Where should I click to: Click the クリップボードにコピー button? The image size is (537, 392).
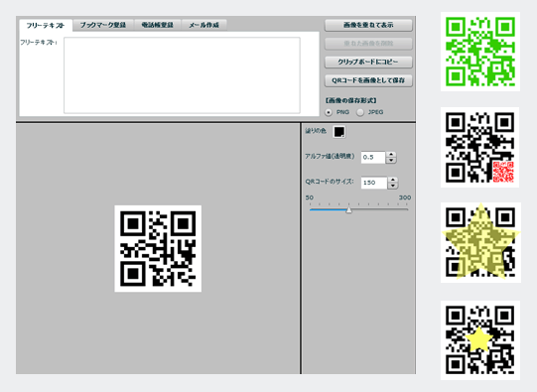pyautogui.click(x=368, y=62)
